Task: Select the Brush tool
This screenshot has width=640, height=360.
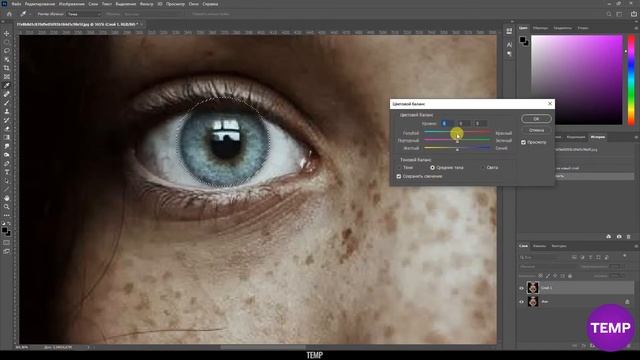Action: pos(7,103)
